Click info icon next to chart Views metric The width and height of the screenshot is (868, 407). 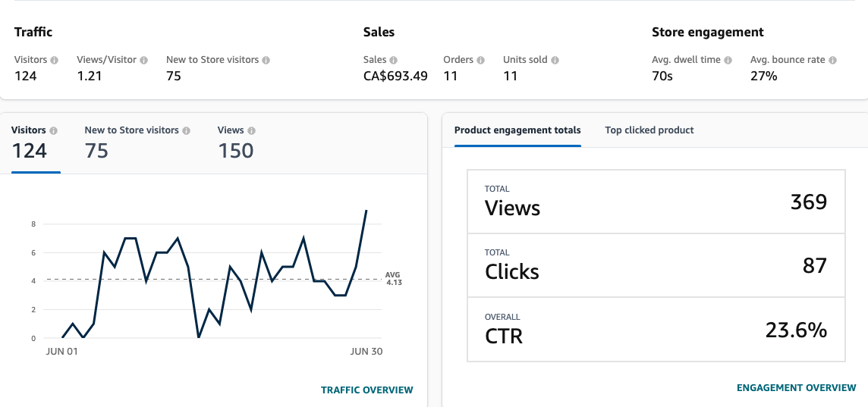pyautogui.click(x=251, y=130)
